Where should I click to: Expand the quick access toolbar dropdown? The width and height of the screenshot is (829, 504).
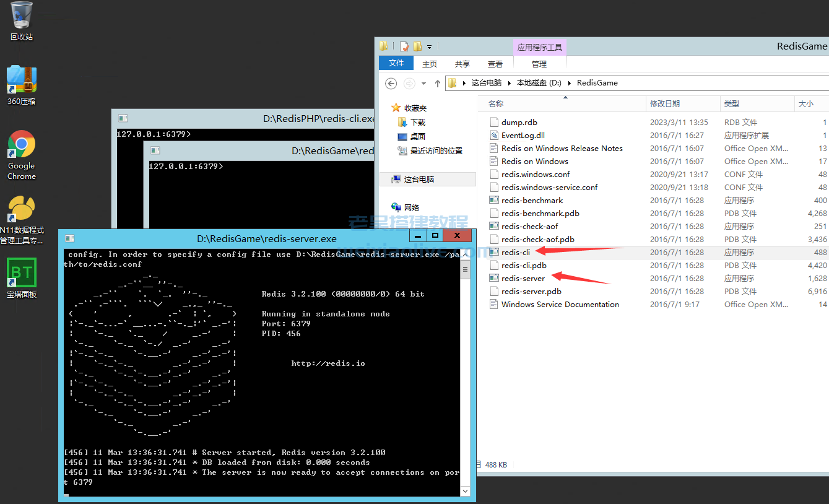tap(430, 46)
